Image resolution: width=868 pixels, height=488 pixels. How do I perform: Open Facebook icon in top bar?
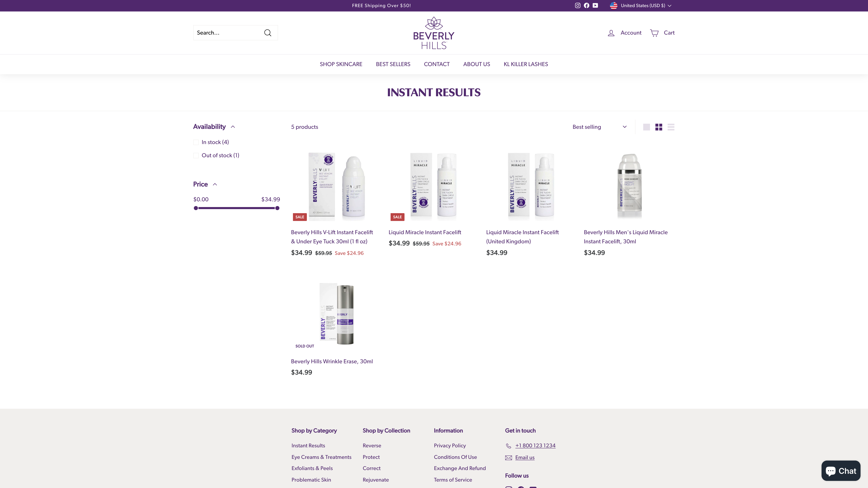click(x=587, y=5)
